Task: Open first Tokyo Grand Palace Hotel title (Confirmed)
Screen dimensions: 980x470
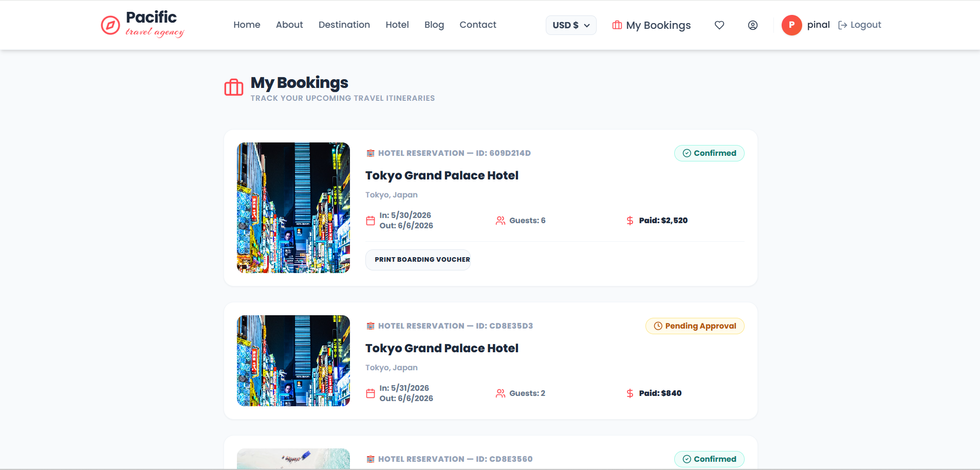Action: click(442, 175)
